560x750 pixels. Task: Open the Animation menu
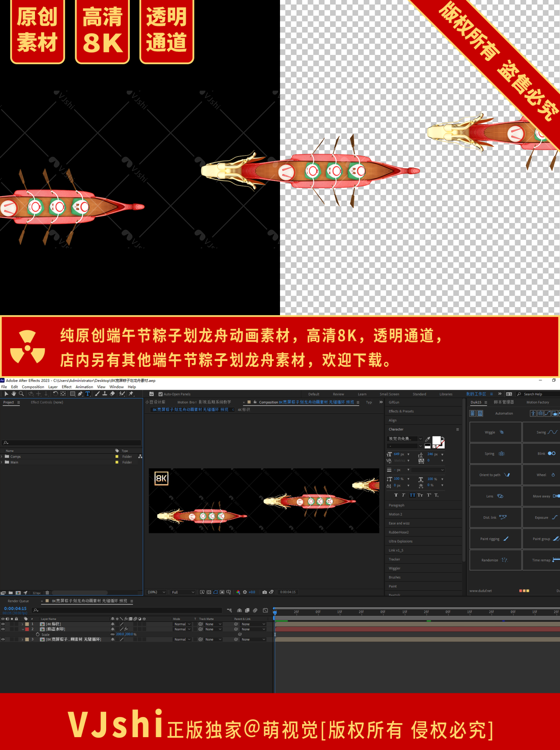(84, 387)
